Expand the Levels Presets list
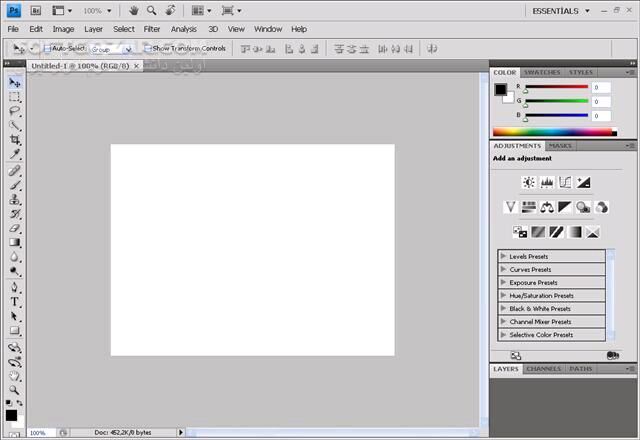This screenshot has height=440, width=640. [x=503, y=256]
